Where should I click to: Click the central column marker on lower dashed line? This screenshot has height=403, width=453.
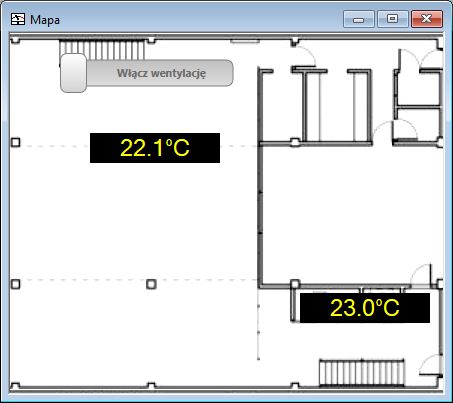151,284
